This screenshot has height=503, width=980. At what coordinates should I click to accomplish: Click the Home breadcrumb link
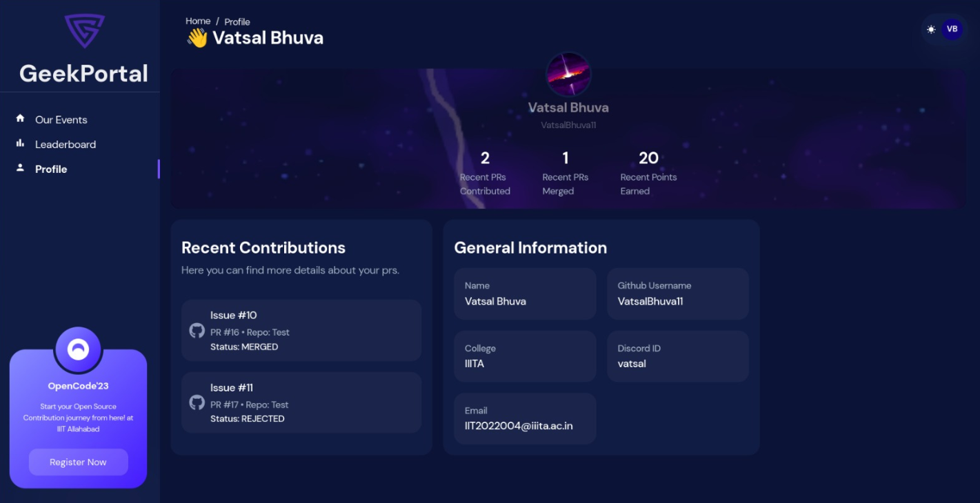pyautogui.click(x=198, y=21)
